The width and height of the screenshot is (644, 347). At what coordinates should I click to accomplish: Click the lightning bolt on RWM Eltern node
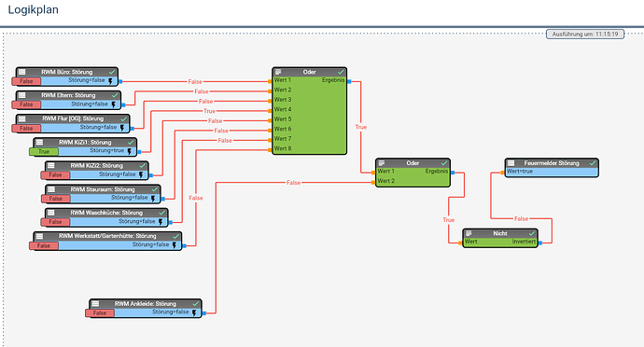click(x=113, y=104)
